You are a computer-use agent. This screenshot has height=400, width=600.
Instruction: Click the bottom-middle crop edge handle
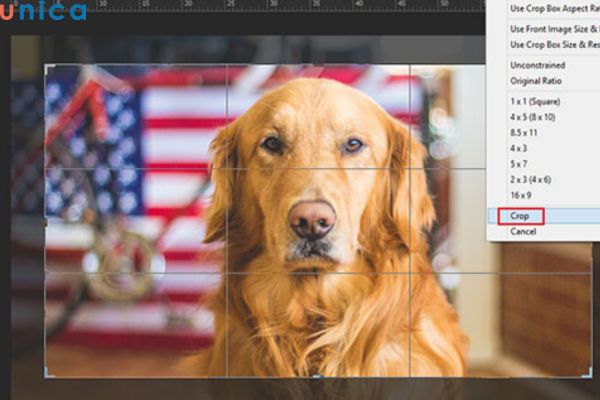(x=317, y=377)
